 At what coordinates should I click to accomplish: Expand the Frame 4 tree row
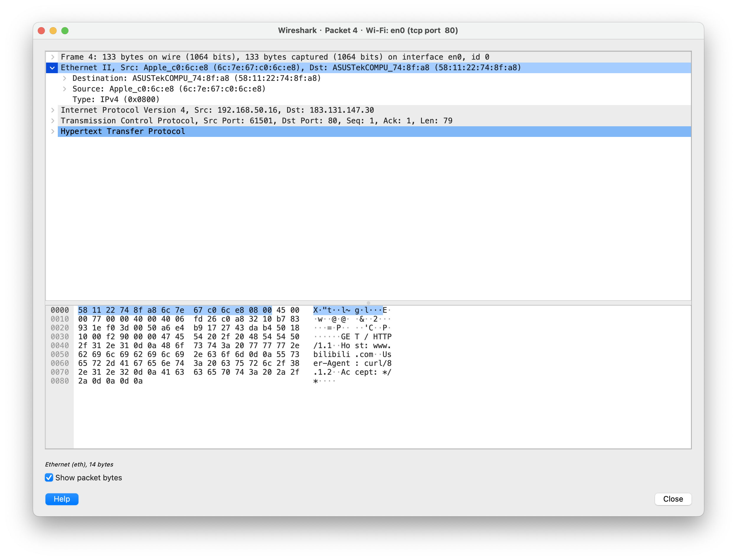(52, 57)
